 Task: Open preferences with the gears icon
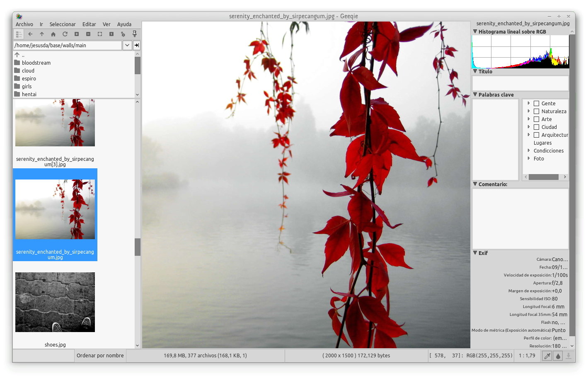(x=123, y=34)
